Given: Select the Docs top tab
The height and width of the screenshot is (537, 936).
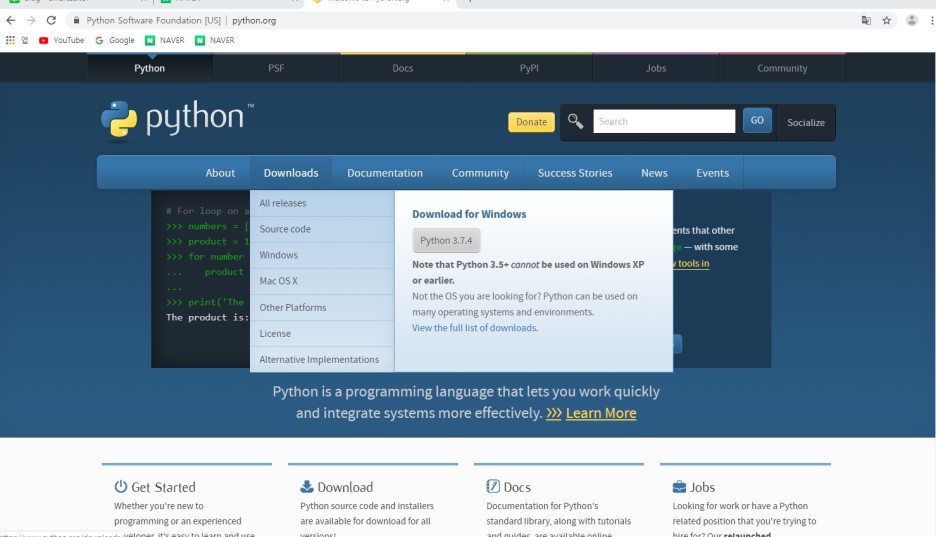Looking at the screenshot, I should 402,68.
